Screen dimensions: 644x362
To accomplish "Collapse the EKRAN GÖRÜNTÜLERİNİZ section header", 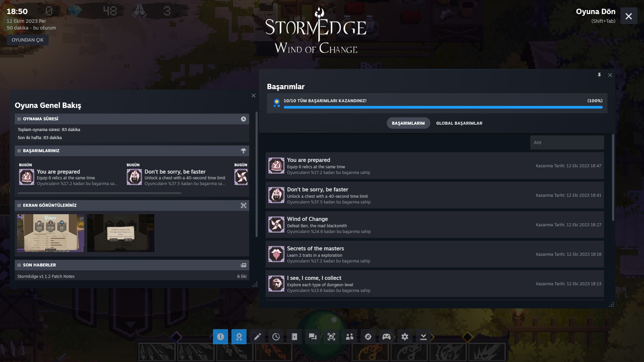I will click(x=19, y=205).
